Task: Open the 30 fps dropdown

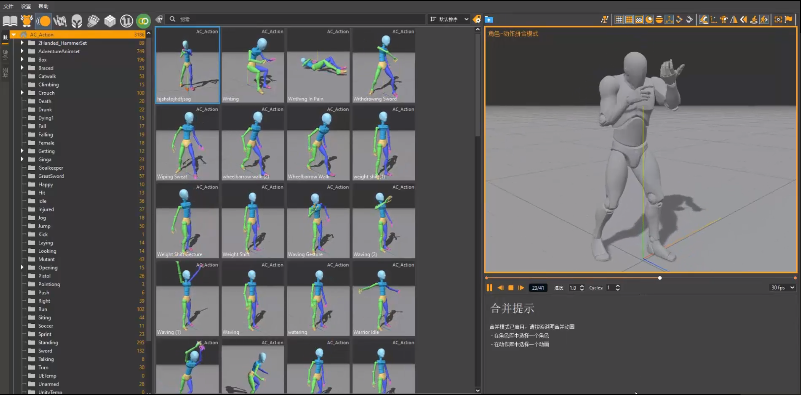Action: pos(782,288)
